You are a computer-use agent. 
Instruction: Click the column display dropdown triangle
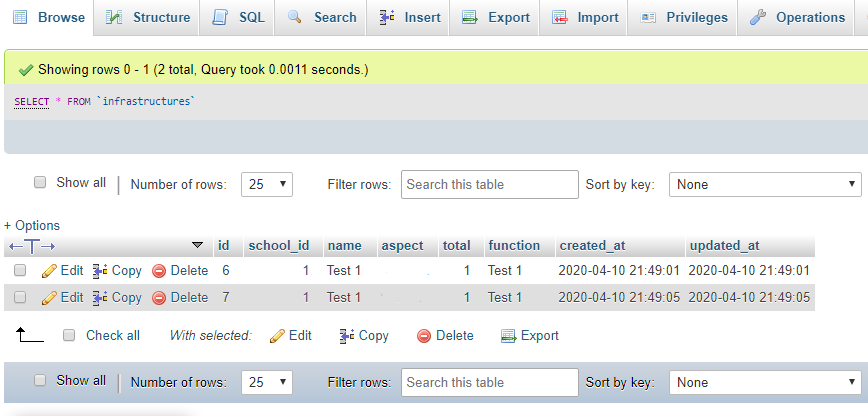click(x=197, y=245)
